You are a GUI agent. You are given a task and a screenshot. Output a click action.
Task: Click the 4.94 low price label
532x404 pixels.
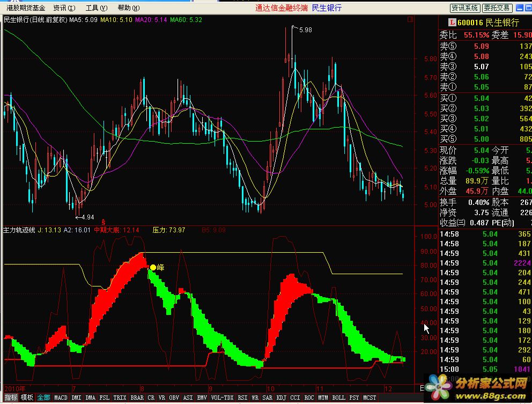click(x=87, y=217)
